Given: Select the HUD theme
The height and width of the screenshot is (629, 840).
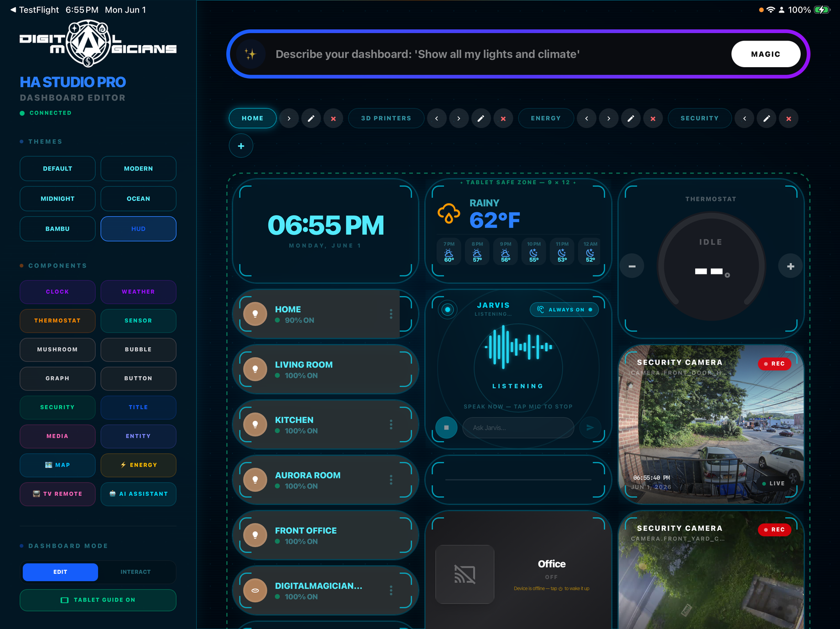Looking at the screenshot, I should point(139,229).
